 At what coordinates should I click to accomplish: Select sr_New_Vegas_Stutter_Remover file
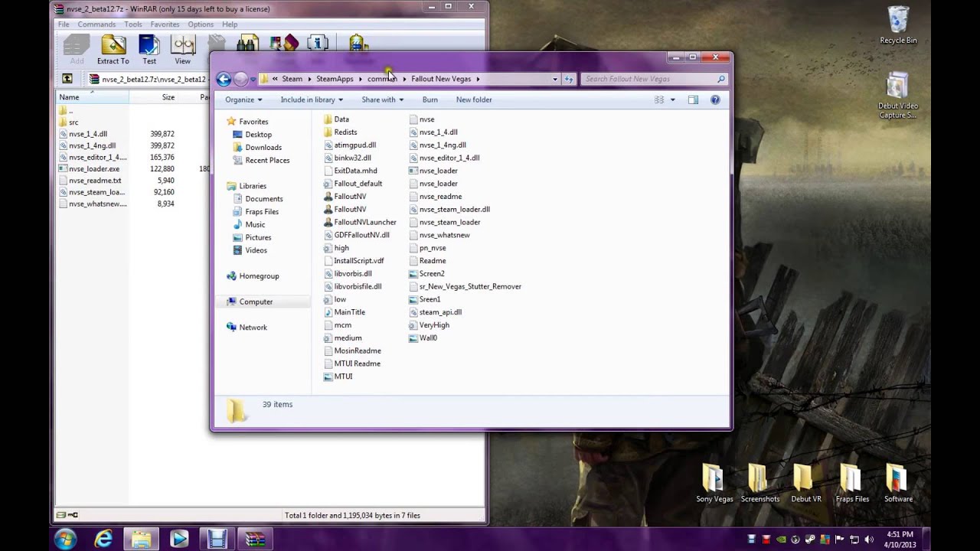(x=465, y=287)
